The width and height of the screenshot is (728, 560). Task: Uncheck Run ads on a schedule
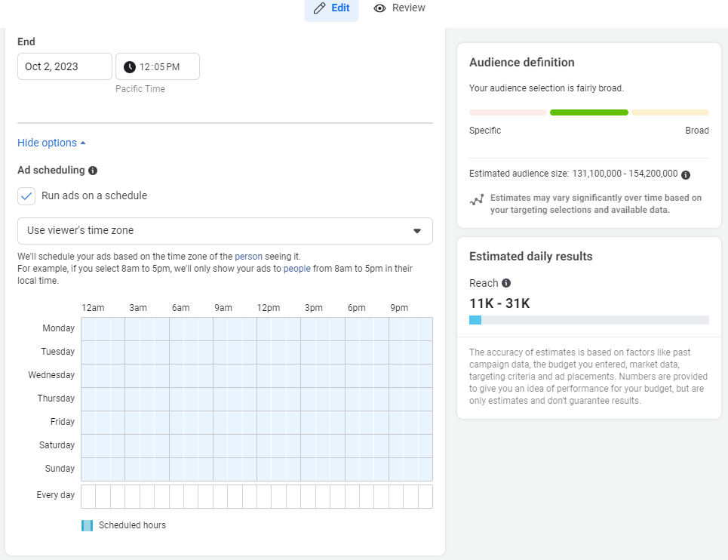point(25,195)
